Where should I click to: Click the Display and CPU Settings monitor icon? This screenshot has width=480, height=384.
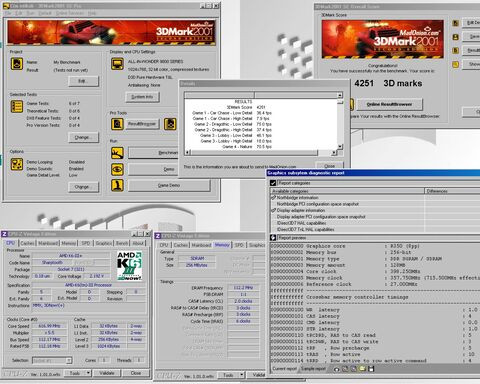117,64
